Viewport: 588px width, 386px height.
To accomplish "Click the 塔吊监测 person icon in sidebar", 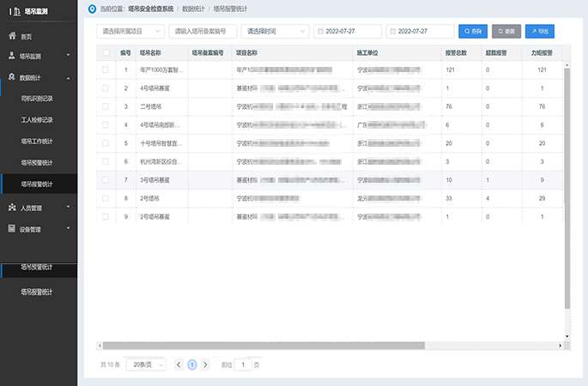I will 12,57.
